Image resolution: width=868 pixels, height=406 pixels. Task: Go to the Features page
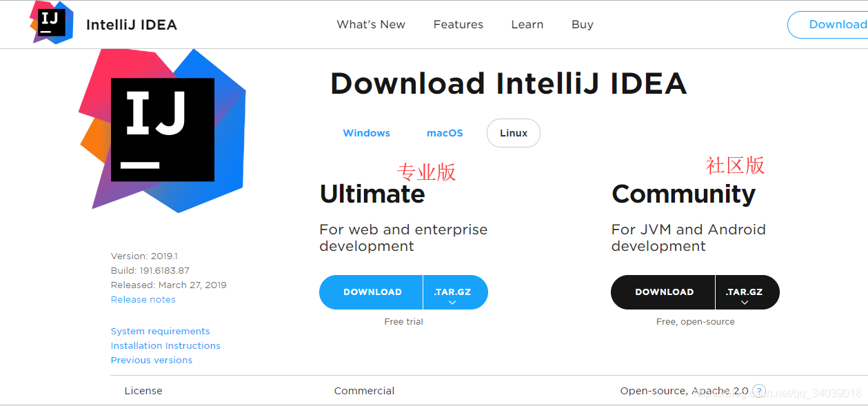pyautogui.click(x=458, y=25)
